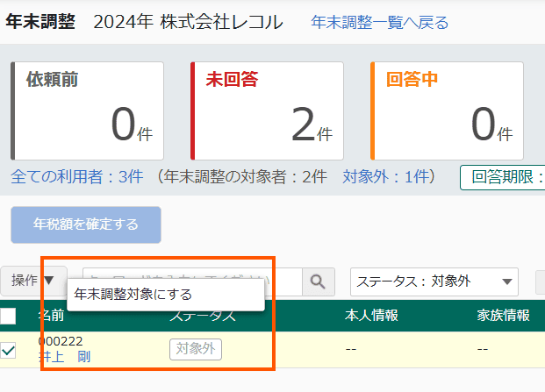Click the 全ての利用者:3件 link
545x392 pixels.
[77, 176]
